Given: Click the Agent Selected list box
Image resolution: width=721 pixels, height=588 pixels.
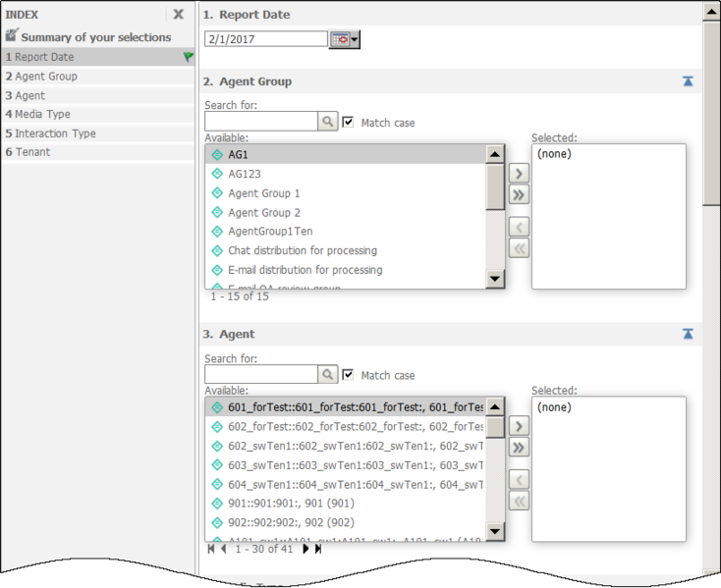Looking at the screenshot, I should 609,469.
